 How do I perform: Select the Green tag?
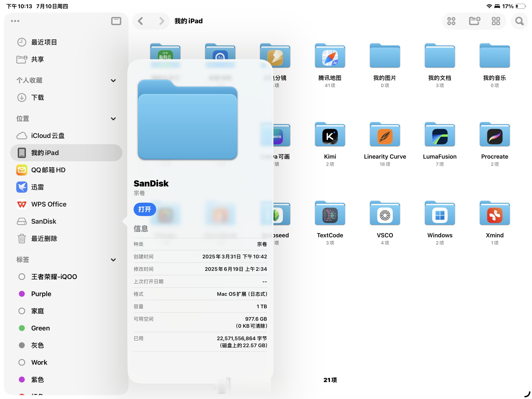[x=66, y=328]
